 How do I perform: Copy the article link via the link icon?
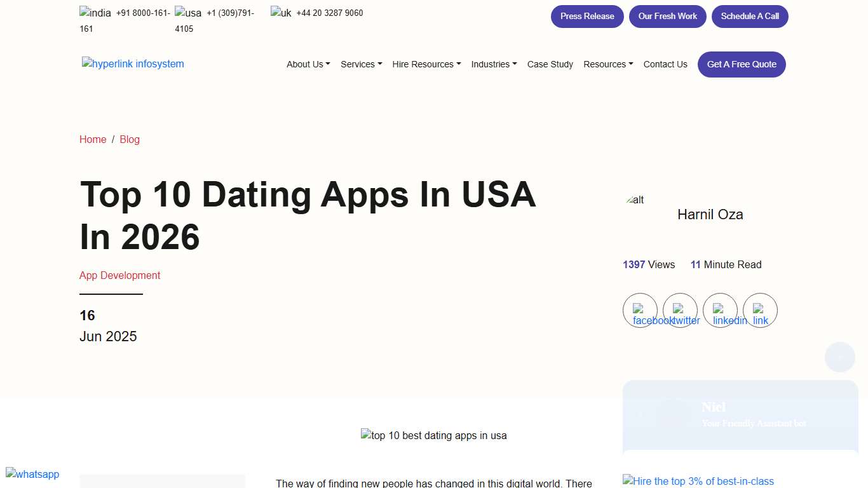coord(760,311)
